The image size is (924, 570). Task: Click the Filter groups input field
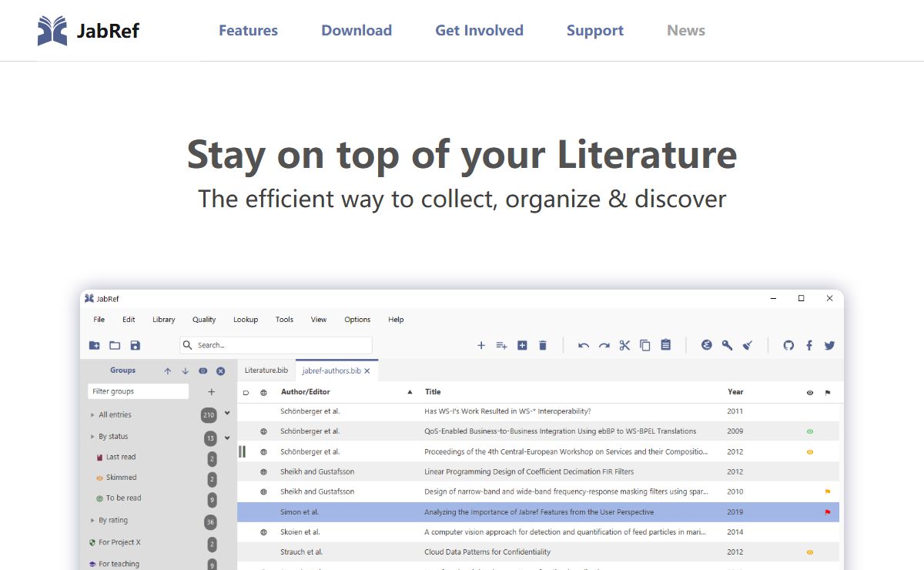click(x=138, y=391)
